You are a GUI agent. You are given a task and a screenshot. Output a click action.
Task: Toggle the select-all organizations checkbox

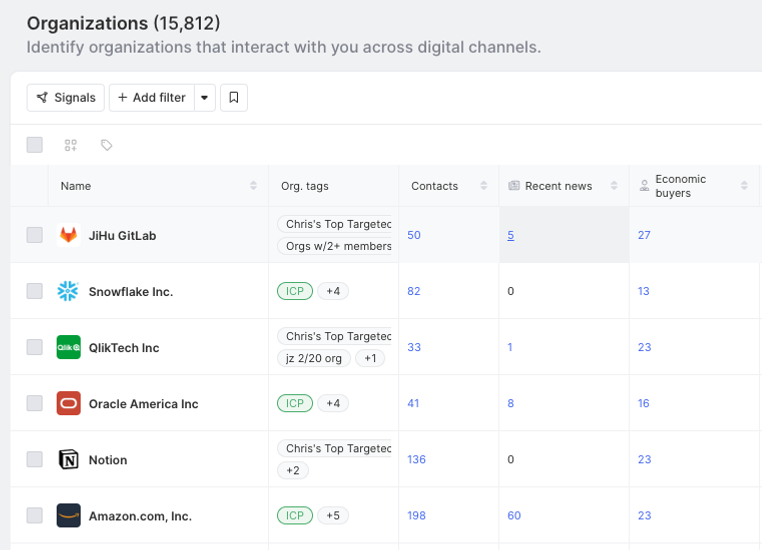point(35,145)
